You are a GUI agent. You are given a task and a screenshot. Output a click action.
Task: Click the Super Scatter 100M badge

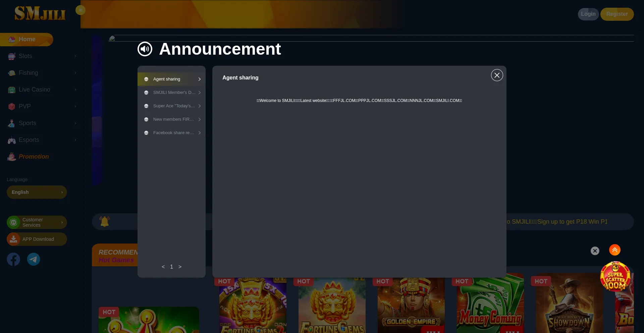point(615,277)
